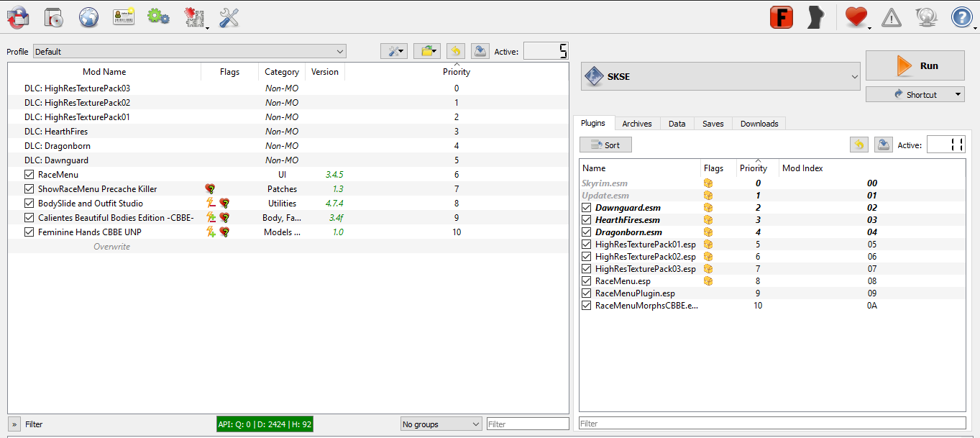Create mod list backup beside Profile

[480, 51]
